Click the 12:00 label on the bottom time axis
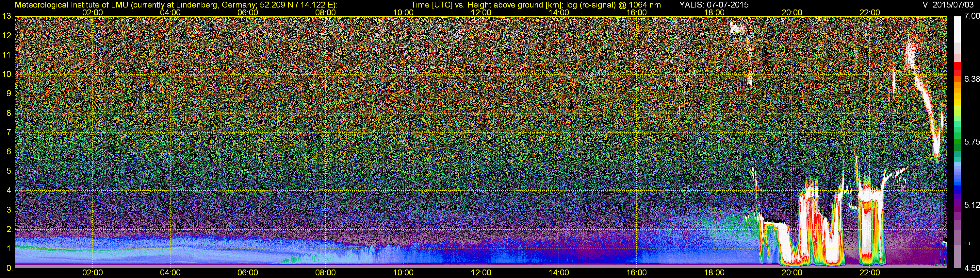980x278 pixels. 481,273
